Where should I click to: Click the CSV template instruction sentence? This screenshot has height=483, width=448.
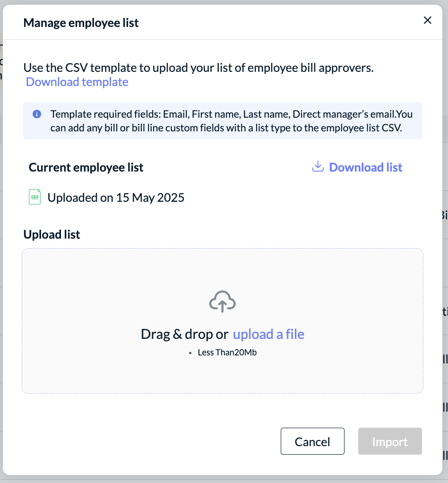tap(198, 68)
